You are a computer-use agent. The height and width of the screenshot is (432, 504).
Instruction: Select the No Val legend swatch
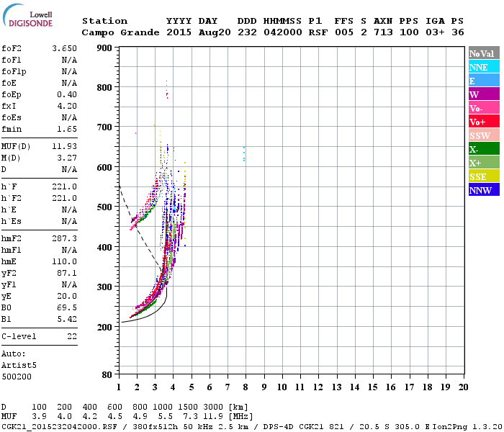coord(484,53)
